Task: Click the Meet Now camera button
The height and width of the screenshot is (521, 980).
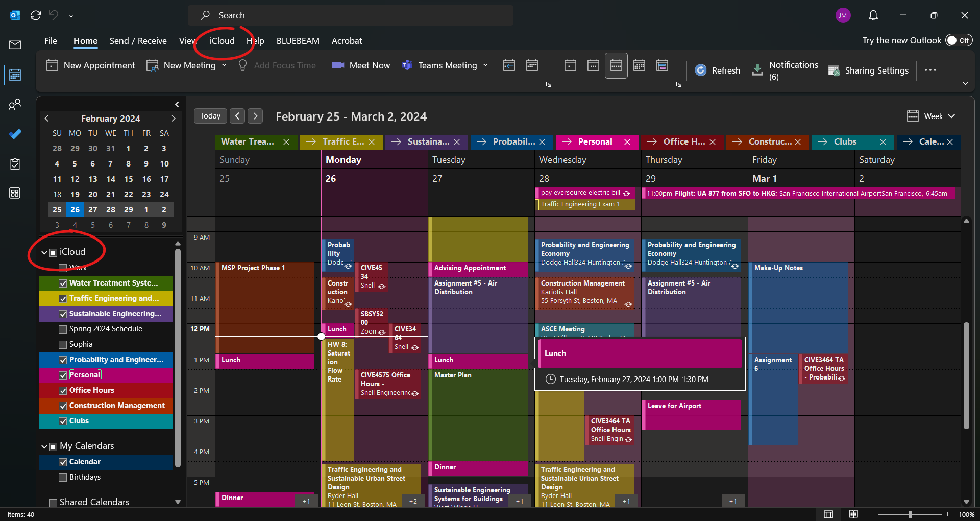Action: pos(361,65)
